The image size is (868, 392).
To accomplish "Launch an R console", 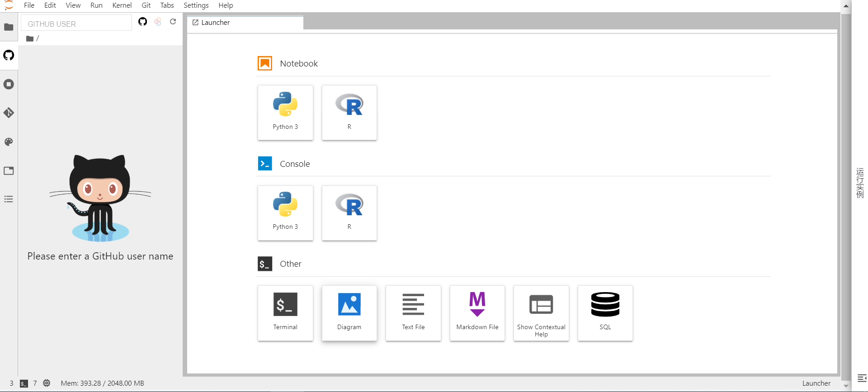I will (x=349, y=213).
